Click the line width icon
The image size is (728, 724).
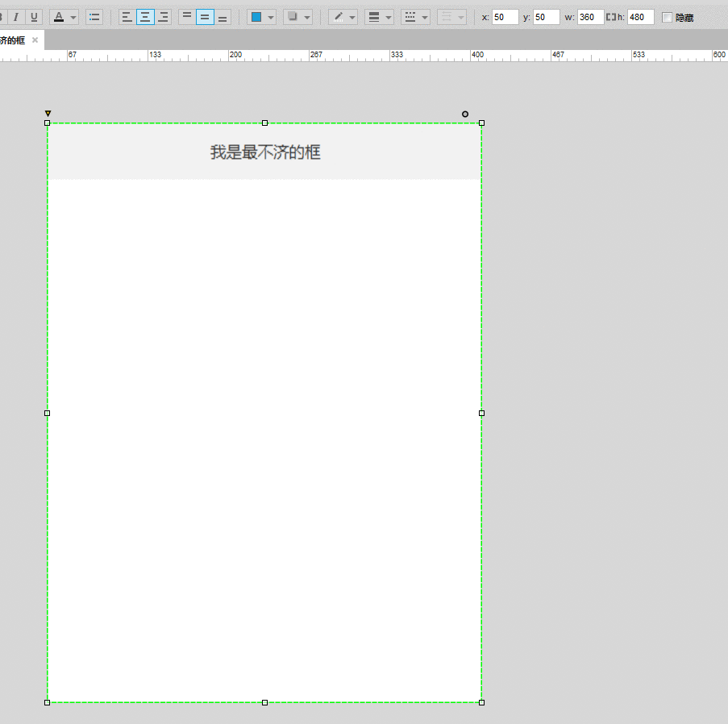[x=374, y=17]
